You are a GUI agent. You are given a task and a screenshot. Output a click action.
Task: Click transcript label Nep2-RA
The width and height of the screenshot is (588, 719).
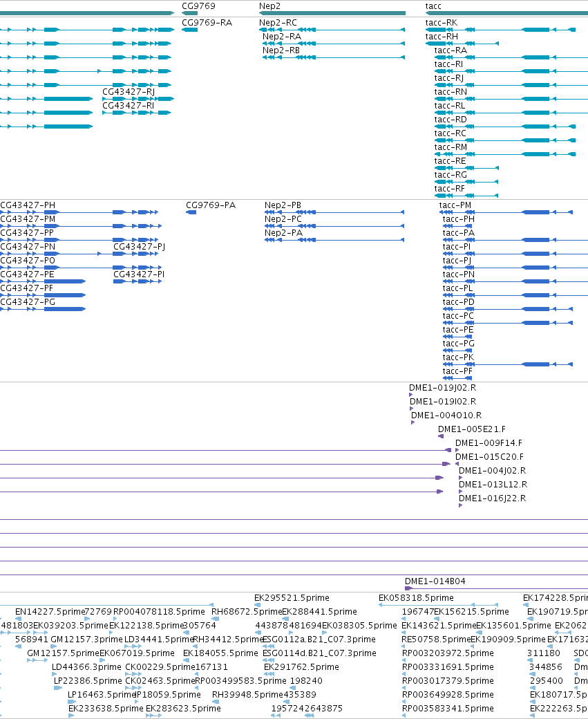click(x=282, y=36)
